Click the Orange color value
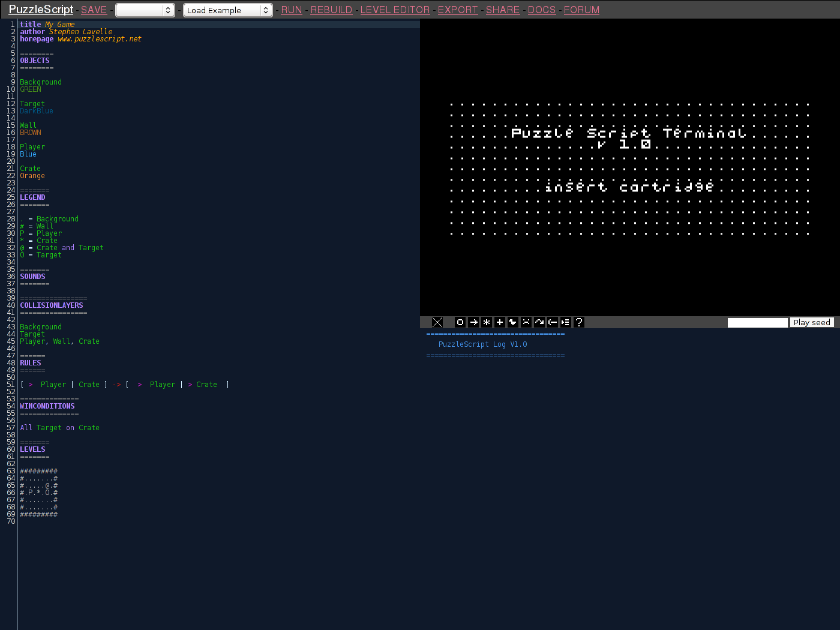 click(x=32, y=176)
